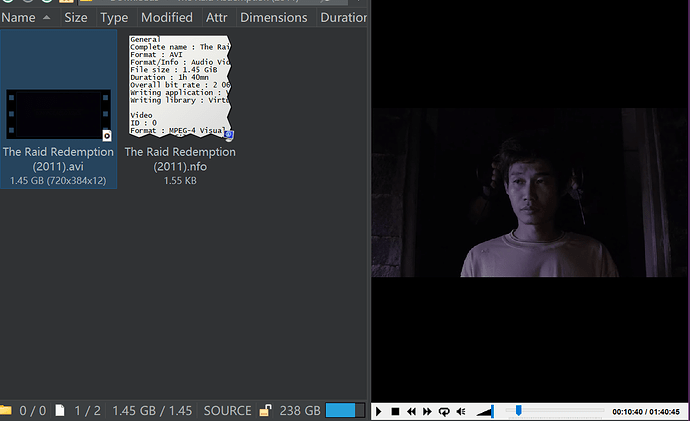Viewport: 690px width, 421px height.
Task: Mute audio with the speaker icon
Action: coord(461,411)
